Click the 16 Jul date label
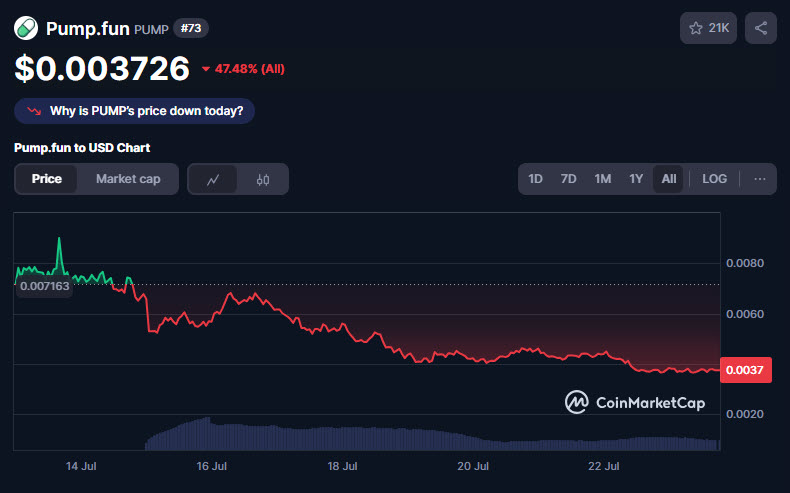This screenshot has height=493, width=790. click(212, 466)
